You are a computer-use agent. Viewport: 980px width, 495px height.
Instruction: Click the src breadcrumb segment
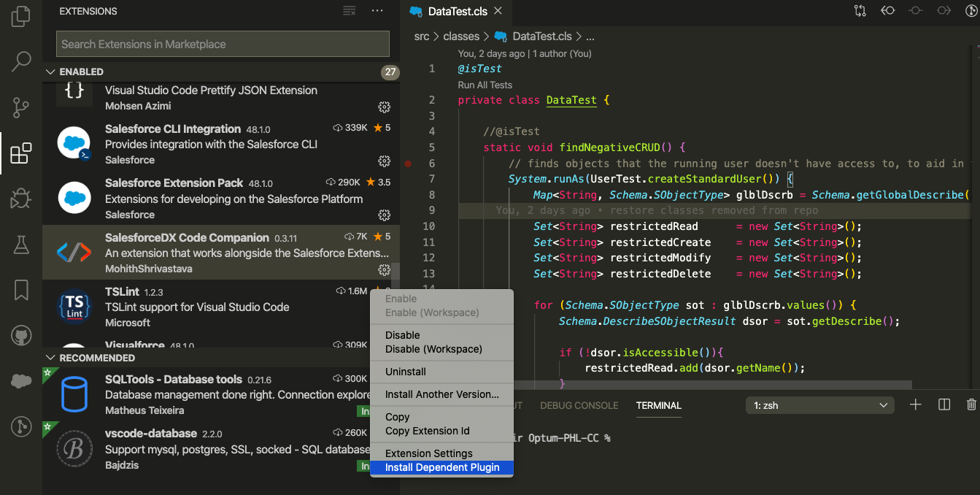pyautogui.click(x=422, y=37)
